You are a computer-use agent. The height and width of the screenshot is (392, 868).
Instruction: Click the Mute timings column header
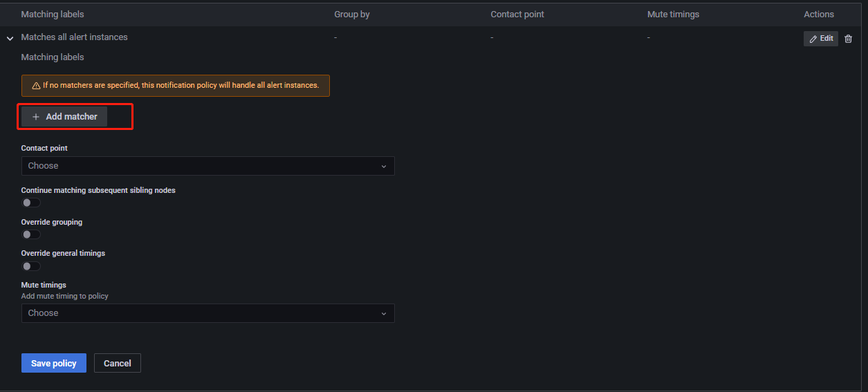point(673,15)
